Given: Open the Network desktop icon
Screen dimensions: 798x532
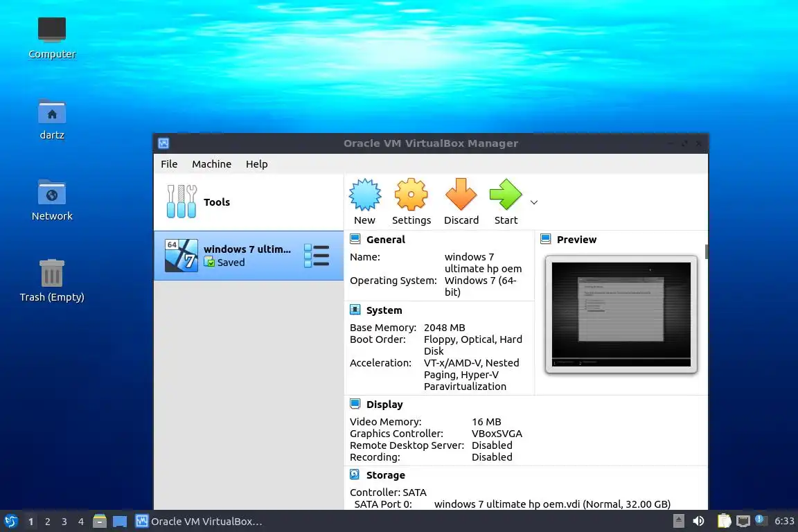Looking at the screenshot, I should pyautogui.click(x=52, y=200).
